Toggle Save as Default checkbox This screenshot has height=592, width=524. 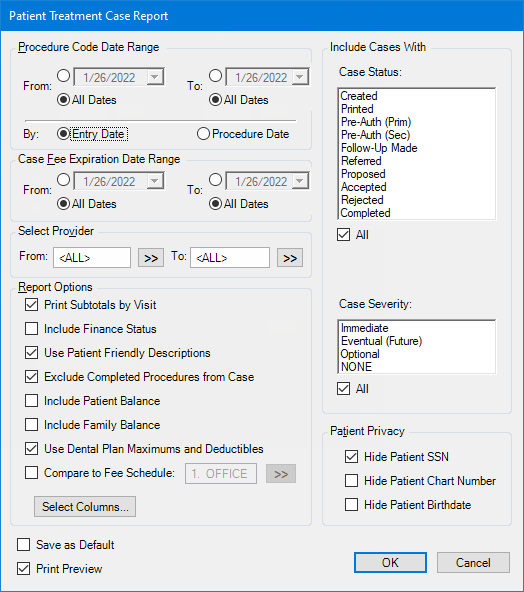click(23, 544)
